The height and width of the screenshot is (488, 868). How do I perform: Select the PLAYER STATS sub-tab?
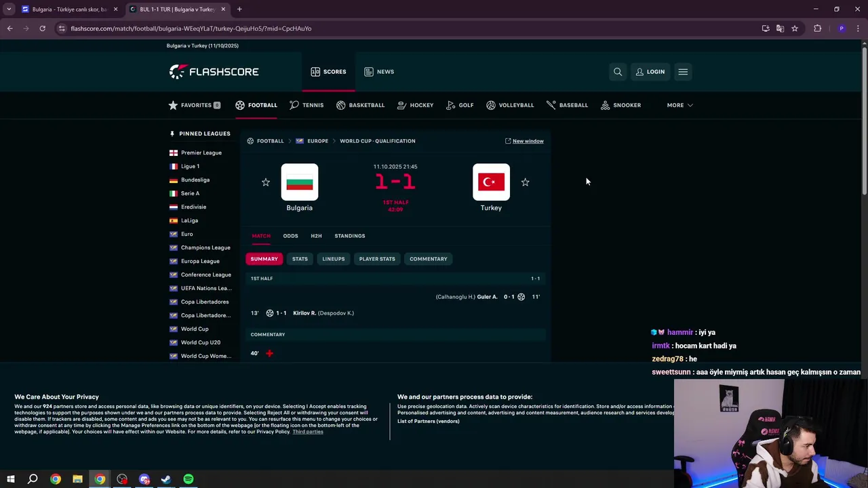click(x=377, y=259)
